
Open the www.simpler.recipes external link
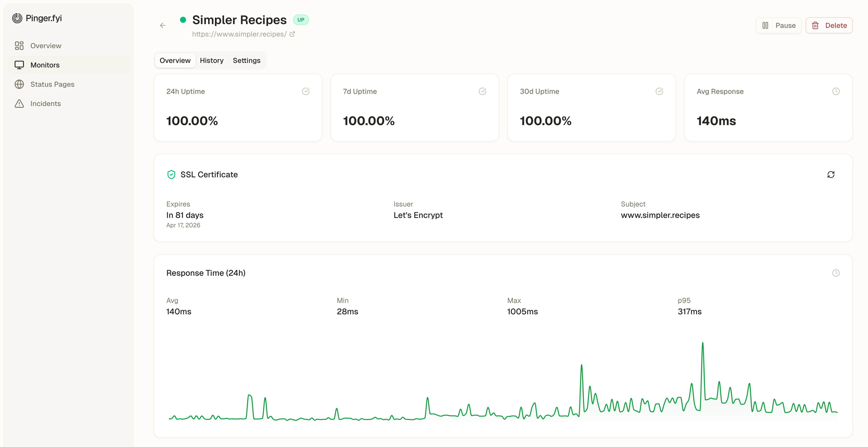tap(292, 34)
